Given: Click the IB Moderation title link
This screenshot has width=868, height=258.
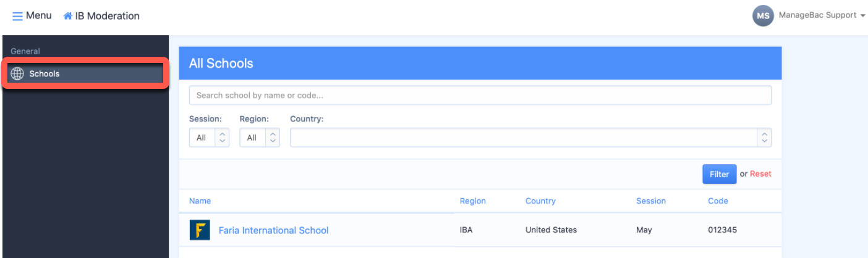Looking at the screenshot, I should pyautogui.click(x=107, y=16).
